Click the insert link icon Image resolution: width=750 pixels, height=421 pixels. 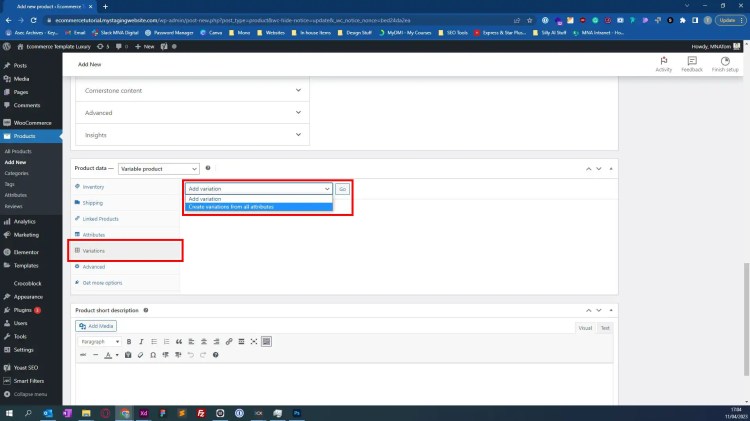click(x=229, y=342)
